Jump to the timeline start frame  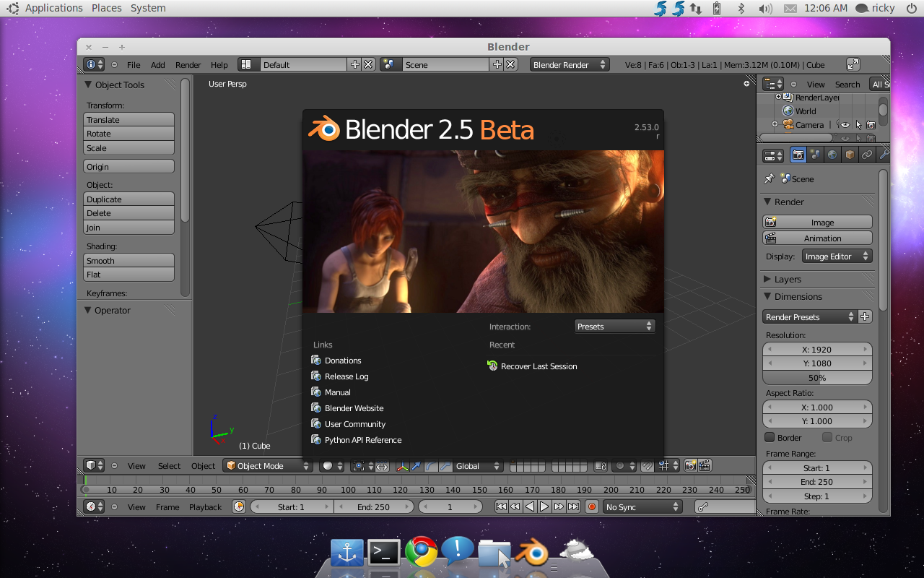(501, 506)
